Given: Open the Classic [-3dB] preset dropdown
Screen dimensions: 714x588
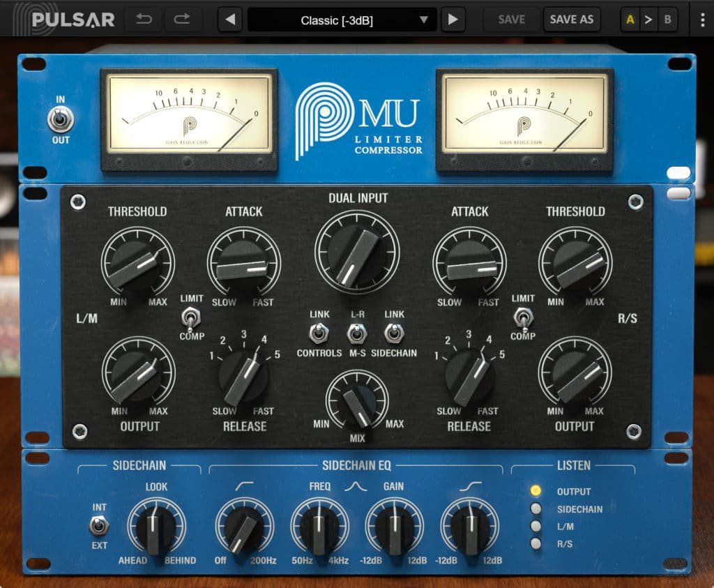Looking at the screenshot, I should [x=342, y=20].
